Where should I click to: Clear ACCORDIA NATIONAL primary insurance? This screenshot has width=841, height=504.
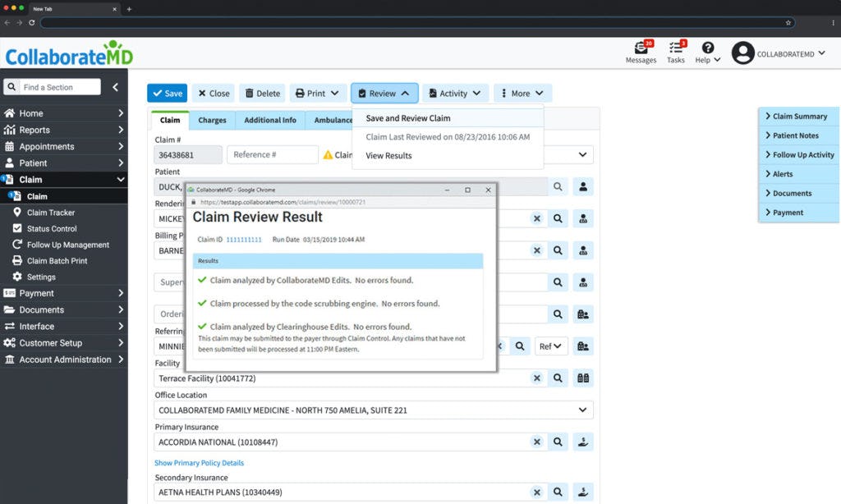pos(536,442)
